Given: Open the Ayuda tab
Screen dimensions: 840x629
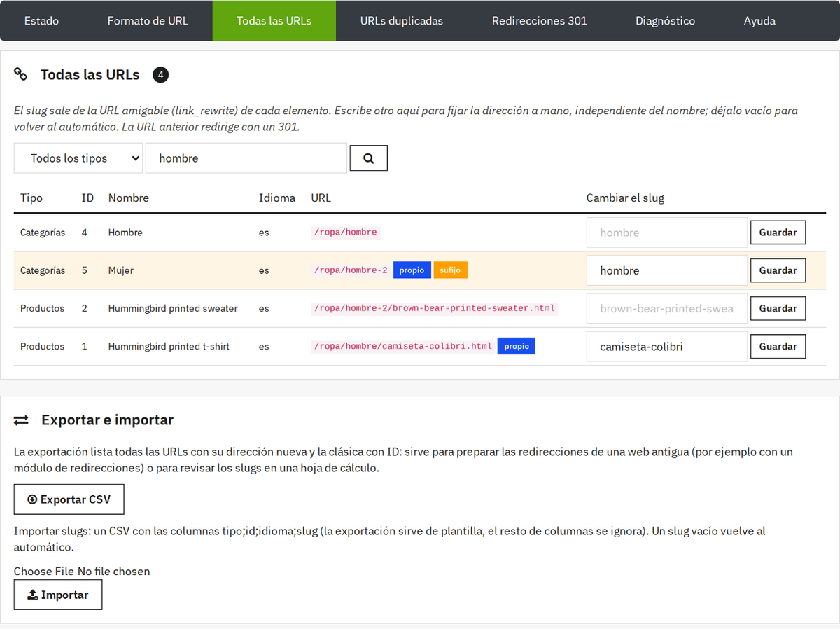Looking at the screenshot, I should pyautogui.click(x=759, y=20).
